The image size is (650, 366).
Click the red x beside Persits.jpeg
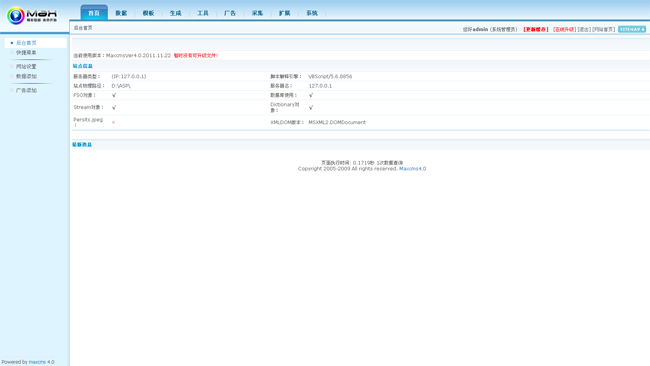pos(113,123)
